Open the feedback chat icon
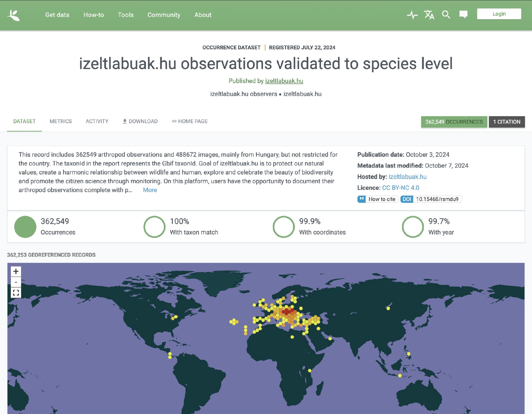This screenshot has height=414, width=532. 463,15
